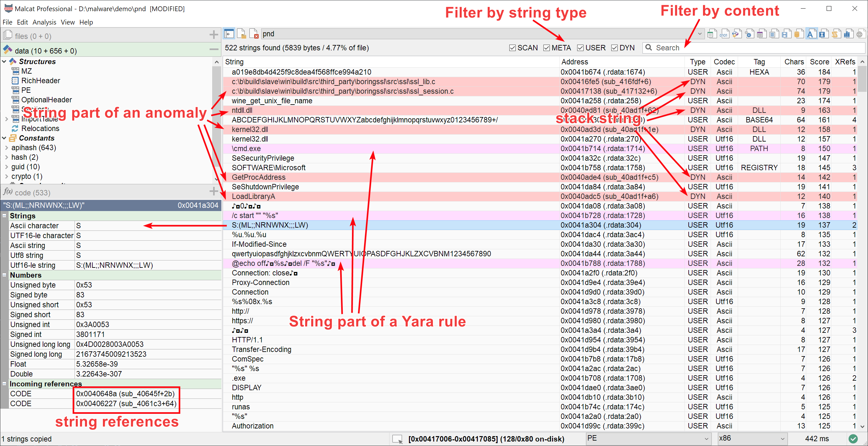Open the web/globe view icon

point(861,34)
